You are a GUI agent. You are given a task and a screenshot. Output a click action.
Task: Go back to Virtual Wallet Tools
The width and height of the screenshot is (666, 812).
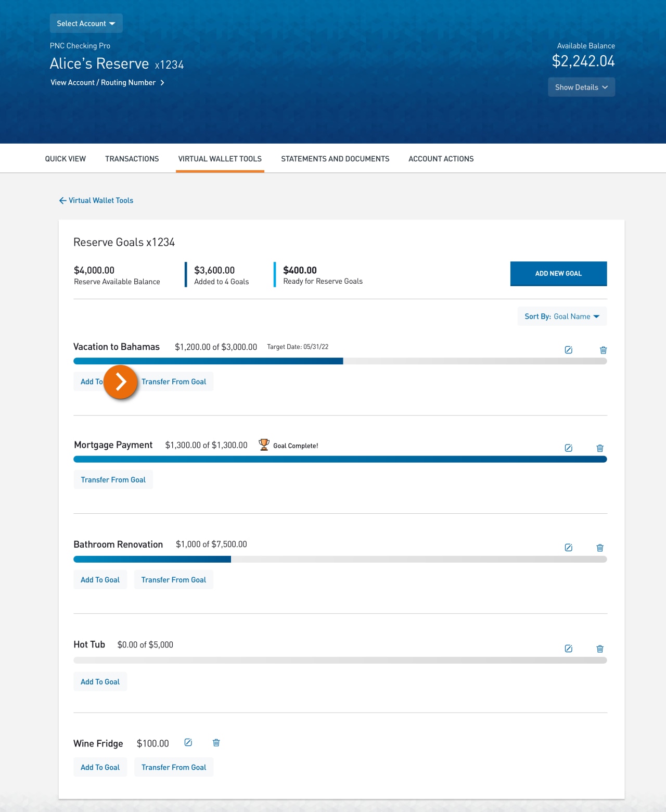(x=96, y=200)
